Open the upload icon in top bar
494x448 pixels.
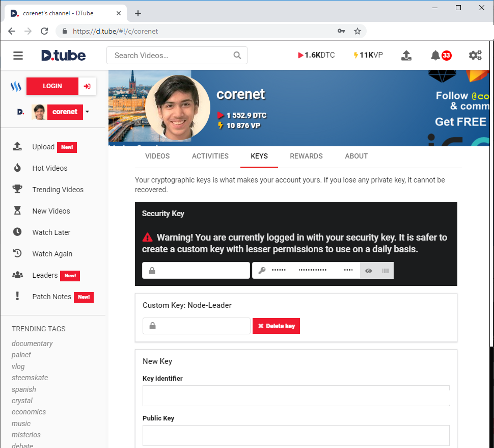click(x=406, y=56)
